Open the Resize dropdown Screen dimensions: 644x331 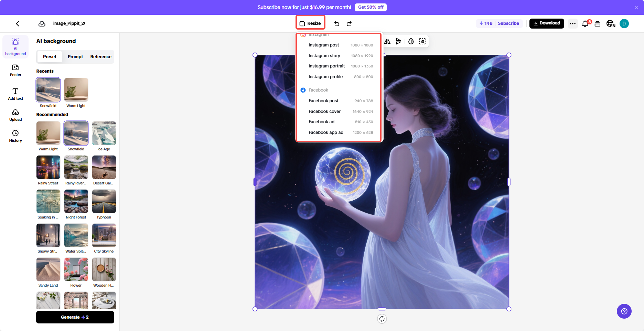pos(310,22)
